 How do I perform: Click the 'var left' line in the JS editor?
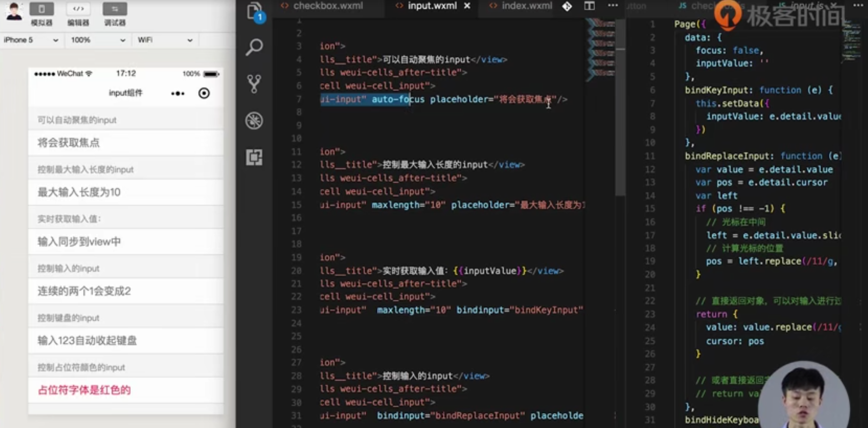click(x=716, y=196)
